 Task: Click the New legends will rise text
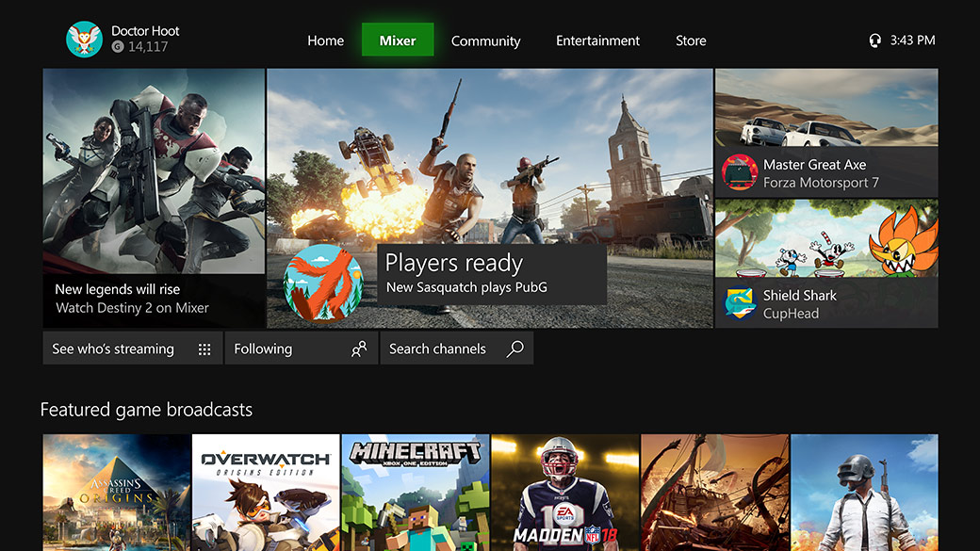[118, 289]
